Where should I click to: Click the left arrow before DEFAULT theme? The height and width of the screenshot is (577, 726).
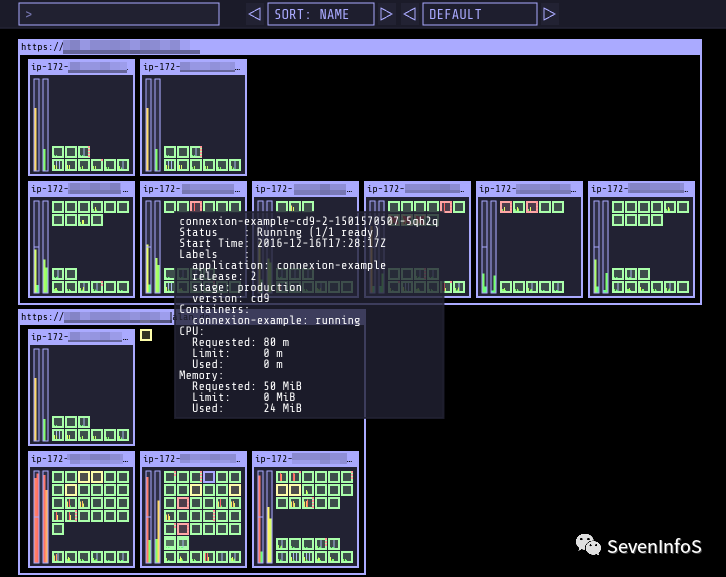click(x=409, y=14)
